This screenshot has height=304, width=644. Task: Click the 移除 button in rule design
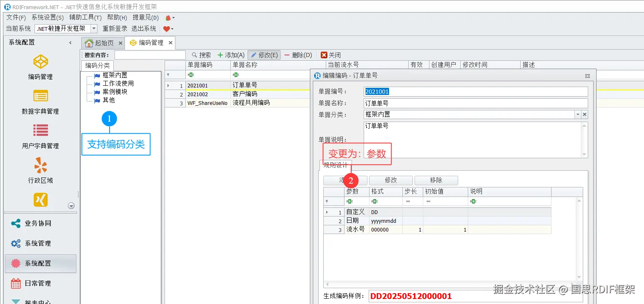click(436, 180)
